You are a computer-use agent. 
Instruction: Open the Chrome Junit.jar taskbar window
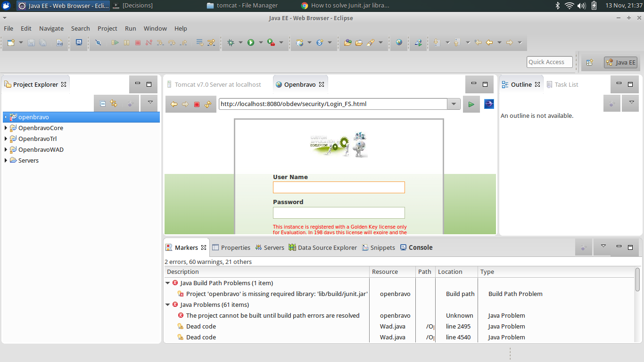(345, 6)
